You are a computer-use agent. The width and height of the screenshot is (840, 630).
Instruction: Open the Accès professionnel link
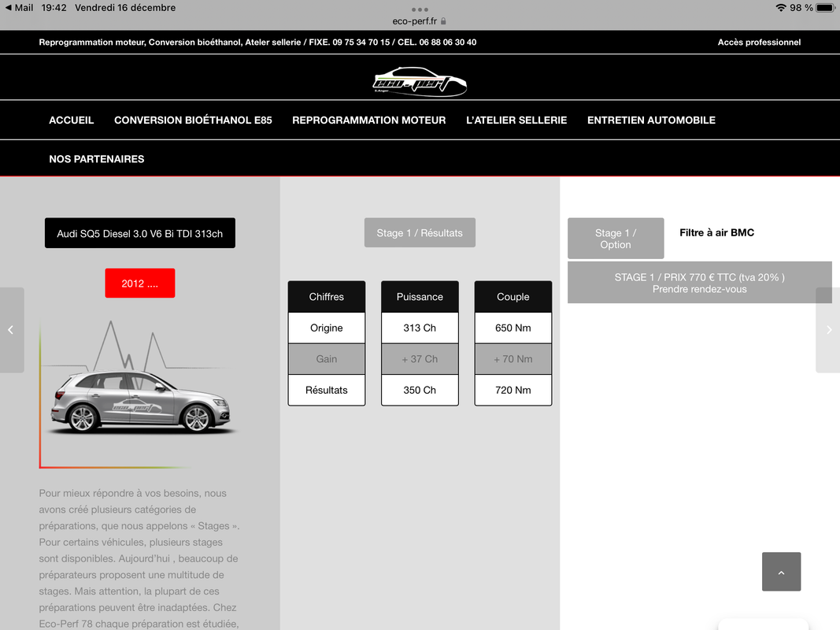pyautogui.click(x=759, y=43)
